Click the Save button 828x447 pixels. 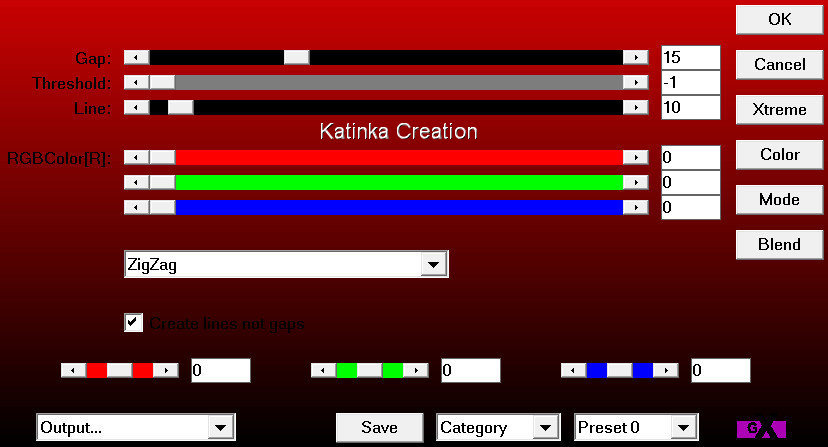379,427
